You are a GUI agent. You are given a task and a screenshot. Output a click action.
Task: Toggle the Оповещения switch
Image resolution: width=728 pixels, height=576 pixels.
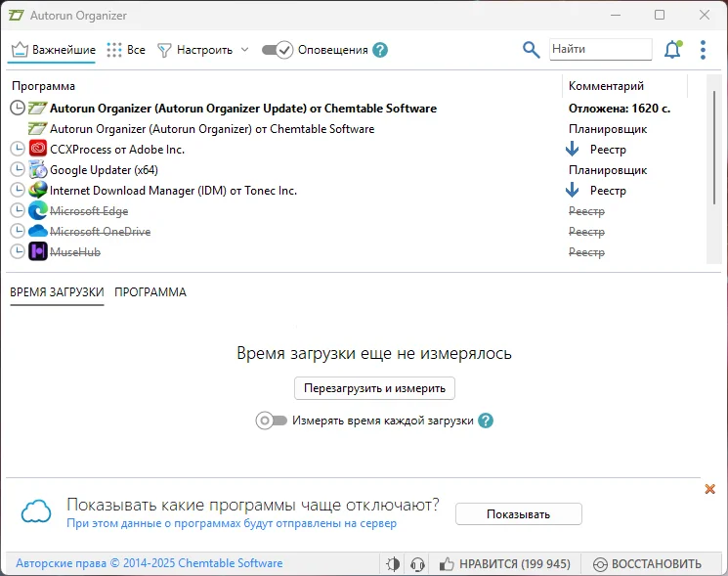pyautogui.click(x=278, y=50)
